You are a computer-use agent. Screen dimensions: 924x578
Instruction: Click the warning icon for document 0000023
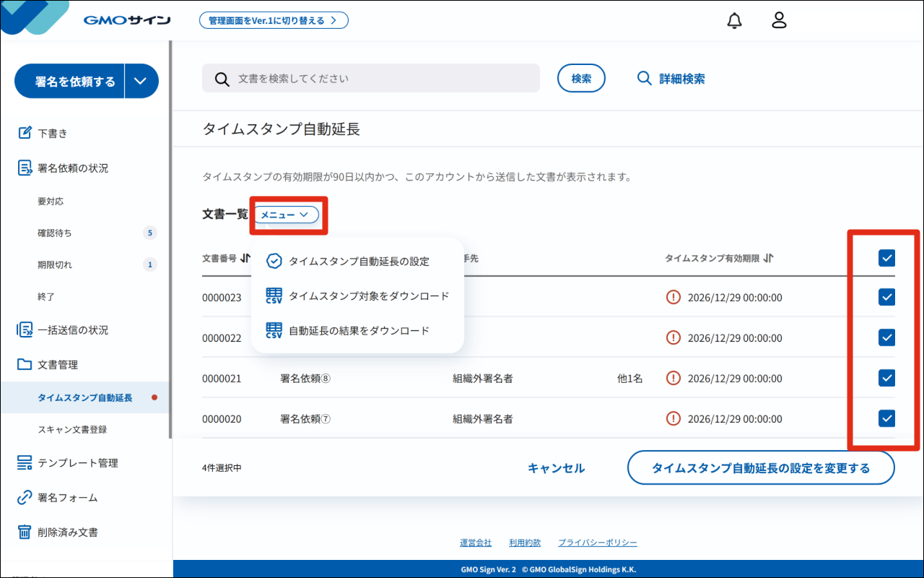(x=674, y=297)
